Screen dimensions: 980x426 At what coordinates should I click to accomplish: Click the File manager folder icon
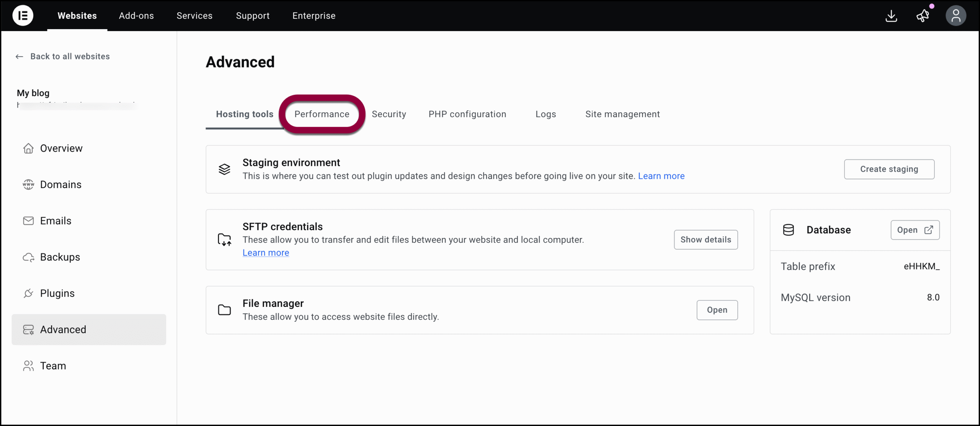pos(224,310)
